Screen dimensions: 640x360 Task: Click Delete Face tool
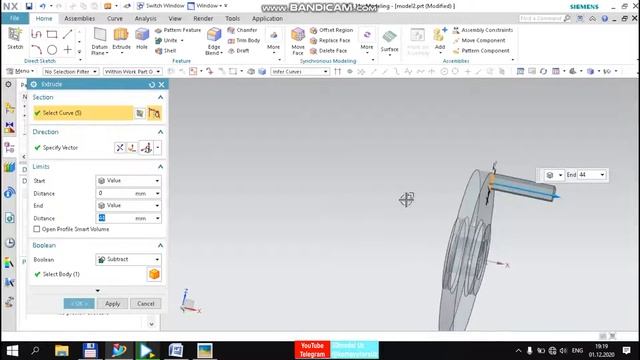click(x=329, y=51)
